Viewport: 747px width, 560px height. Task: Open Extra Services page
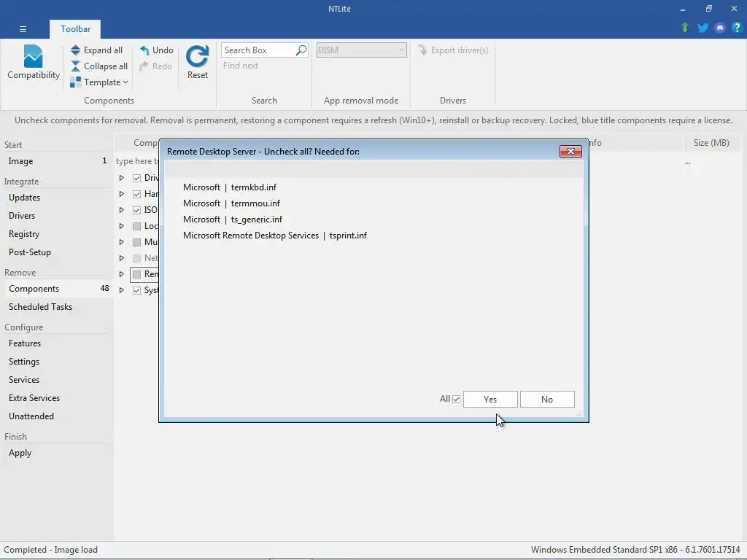coord(57,397)
